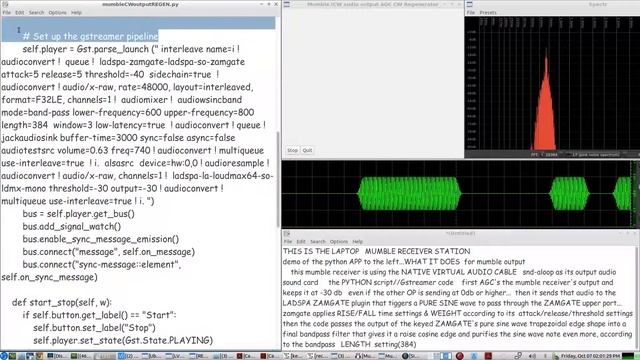Open the workspace pager in the taskbar
Image resolution: width=640 pixels, height=360 pixels.
click(x=442, y=356)
